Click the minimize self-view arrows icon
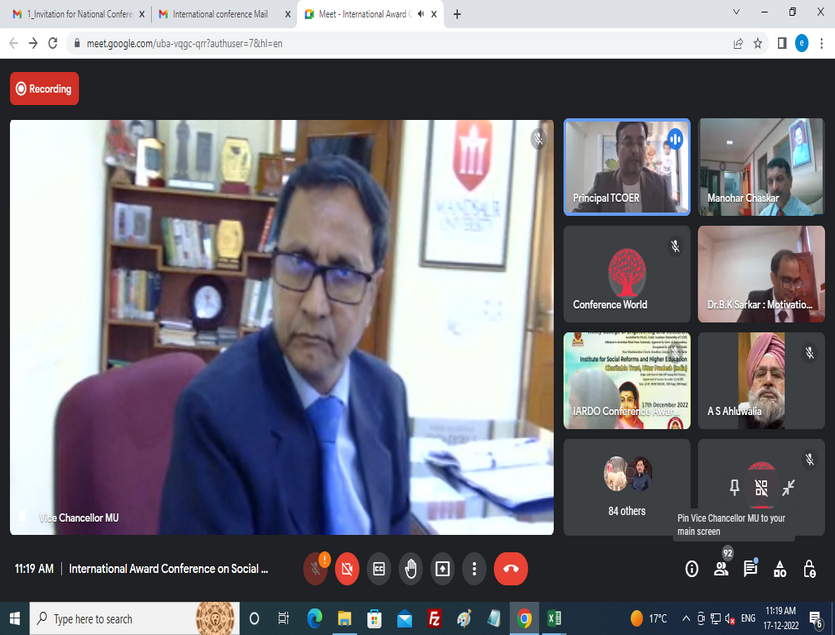 (788, 487)
